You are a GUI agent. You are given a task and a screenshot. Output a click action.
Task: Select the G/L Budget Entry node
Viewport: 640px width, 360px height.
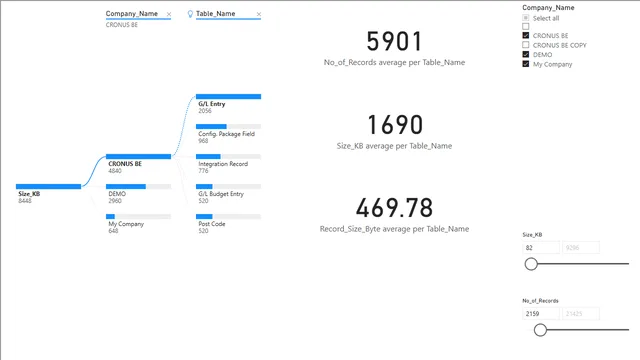pos(229,187)
